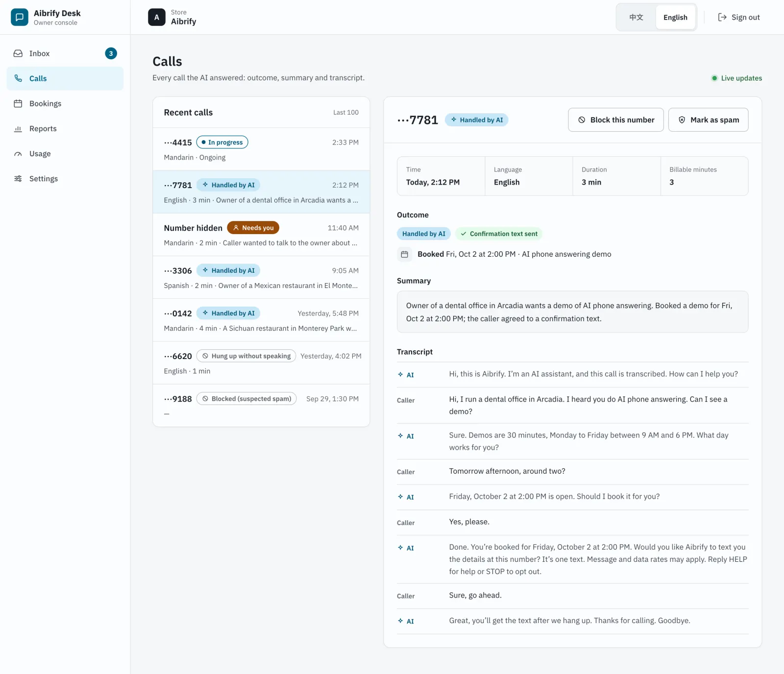This screenshot has width=784, height=674.
Task: Click the Handled by AI badge on call 3306
Action: (228, 270)
